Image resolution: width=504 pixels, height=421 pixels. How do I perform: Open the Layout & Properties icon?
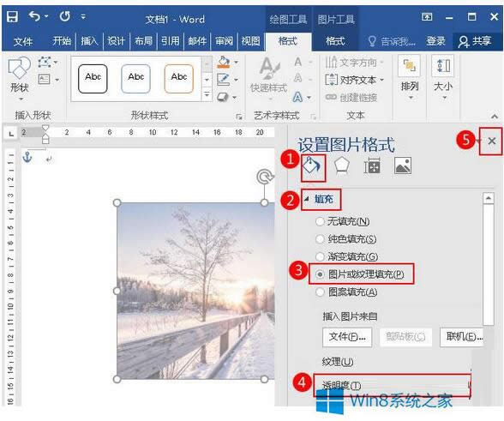[372, 165]
